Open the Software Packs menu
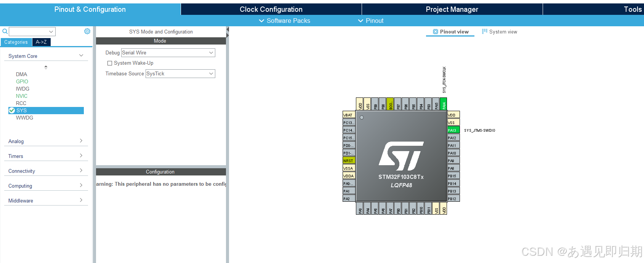The width and height of the screenshot is (644, 263). tap(284, 21)
